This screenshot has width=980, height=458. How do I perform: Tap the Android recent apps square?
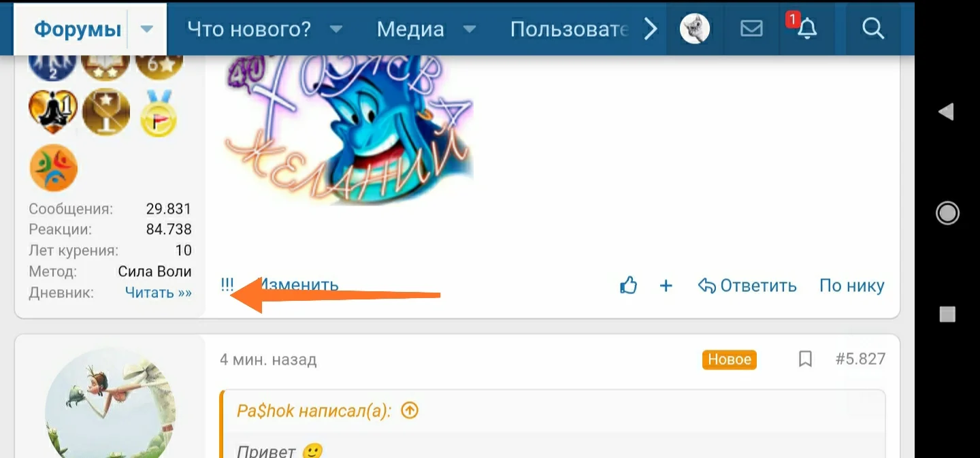click(947, 314)
